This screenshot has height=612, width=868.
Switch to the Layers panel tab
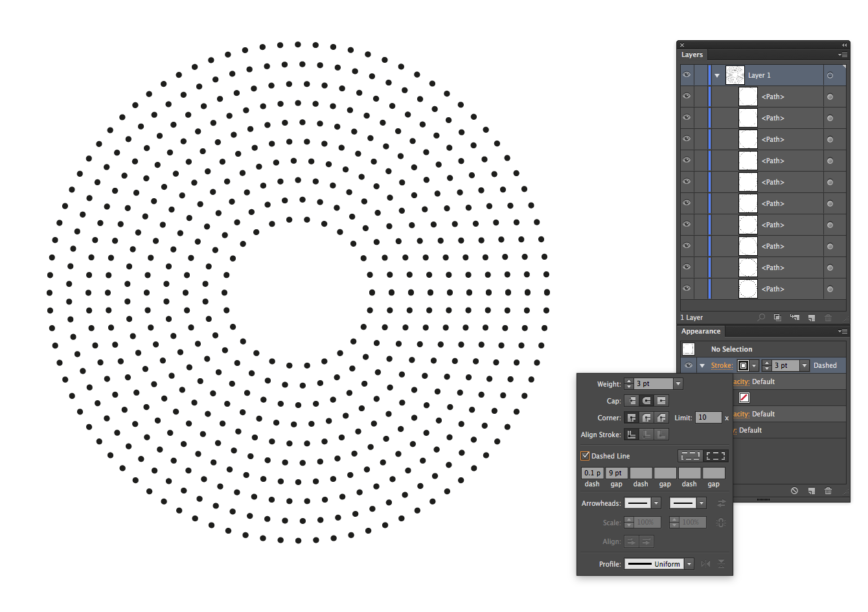click(x=692, y=55)
